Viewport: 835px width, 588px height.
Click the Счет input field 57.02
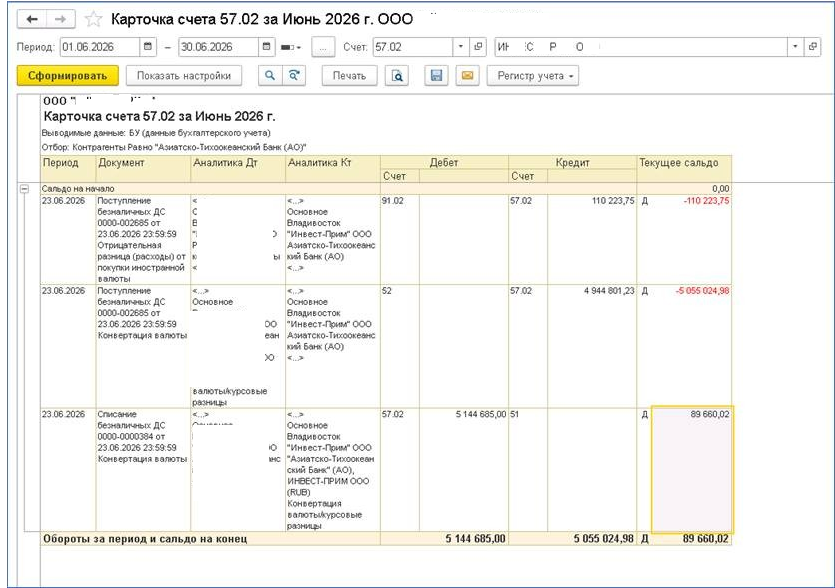pyautogui.click(x=413, y=47)
